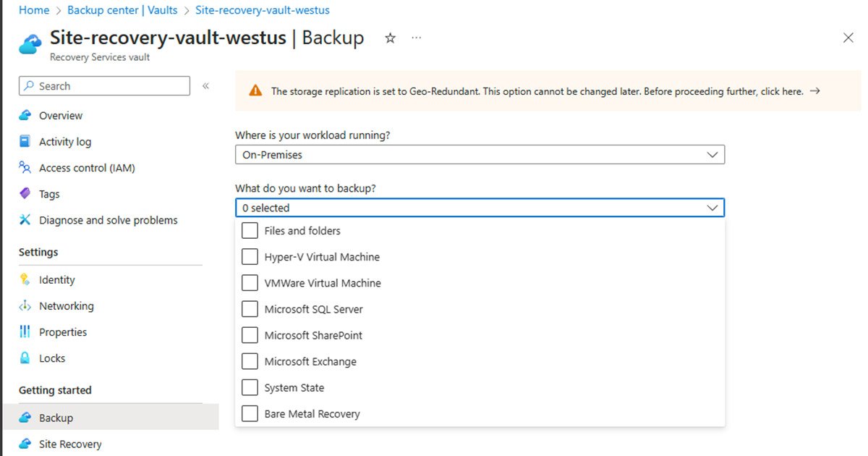Open Site Recovery from the sidebar
Image resolution: width=868 pixels, height=456 pixels.
click(x=70, y=444)
